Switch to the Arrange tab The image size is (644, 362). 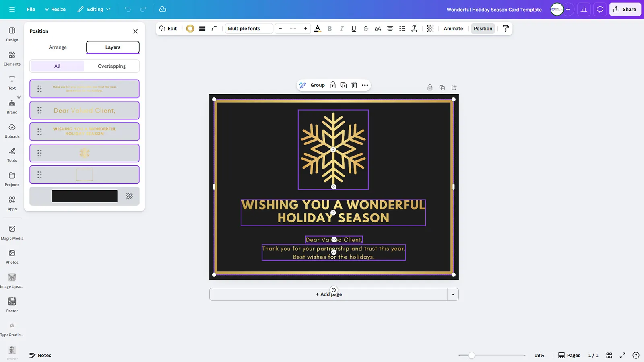click(58, 47)
